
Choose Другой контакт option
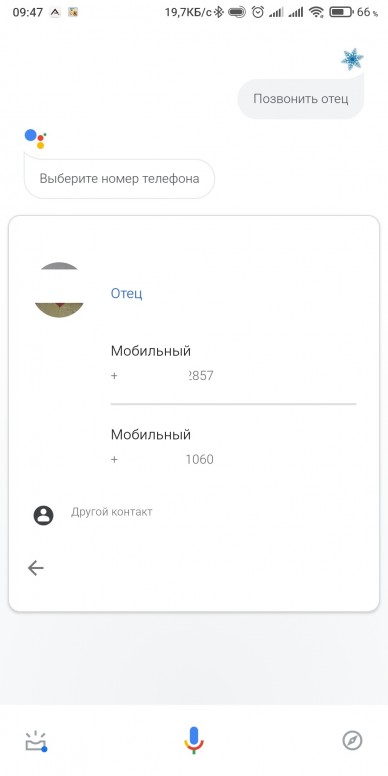tap(112, 512)
